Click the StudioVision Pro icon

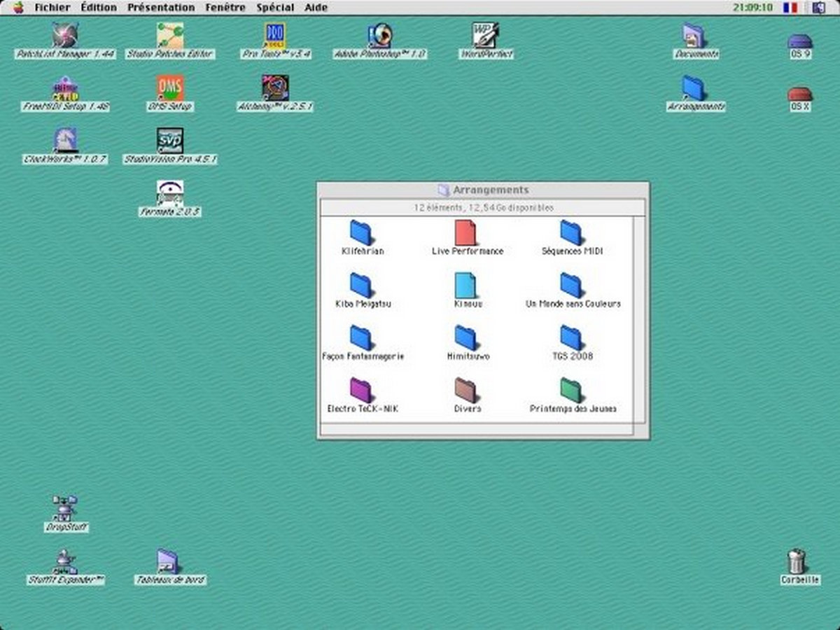170,141
